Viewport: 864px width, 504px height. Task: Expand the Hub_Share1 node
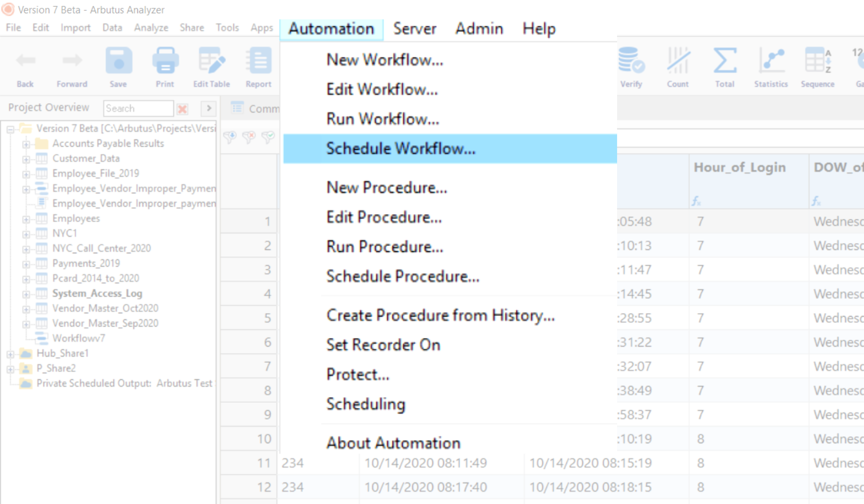coord(10,354)
